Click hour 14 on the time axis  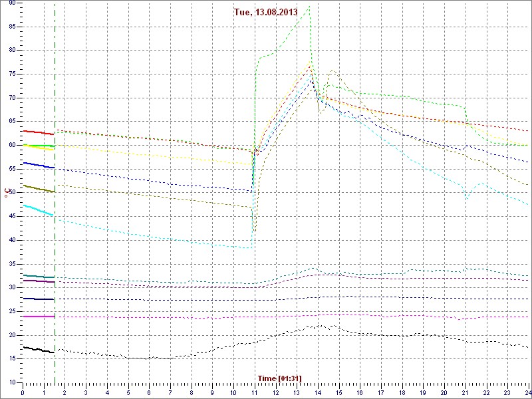tap(319, 392)
